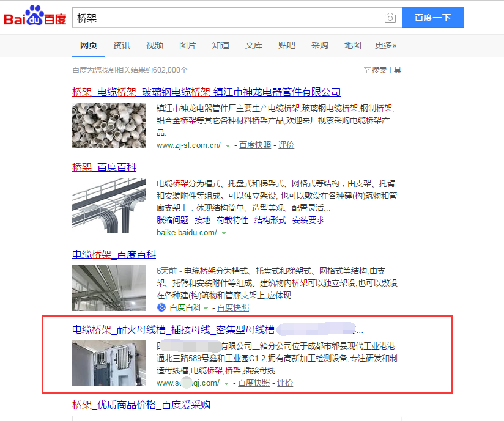Viewport: 504px width, 421px height.
Task: Open the 采购 tab
Action: (320, 45)
